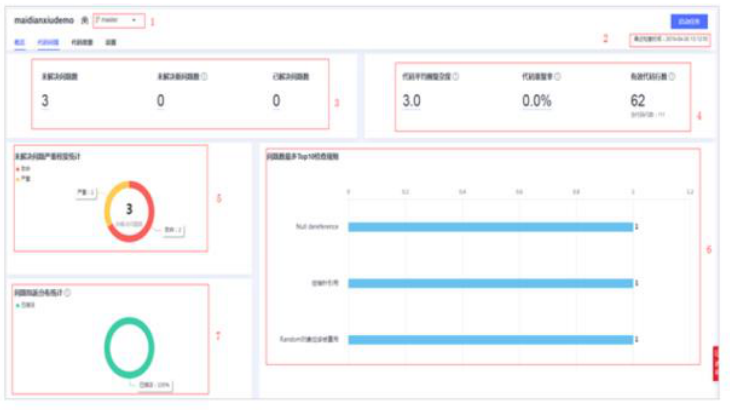Toggle yellow legend entry in severity chart

pyautogui.click(x=23, y=178)
